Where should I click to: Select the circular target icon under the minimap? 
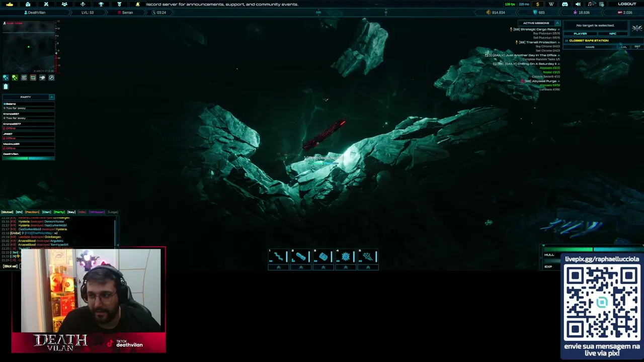coord(24,77)
